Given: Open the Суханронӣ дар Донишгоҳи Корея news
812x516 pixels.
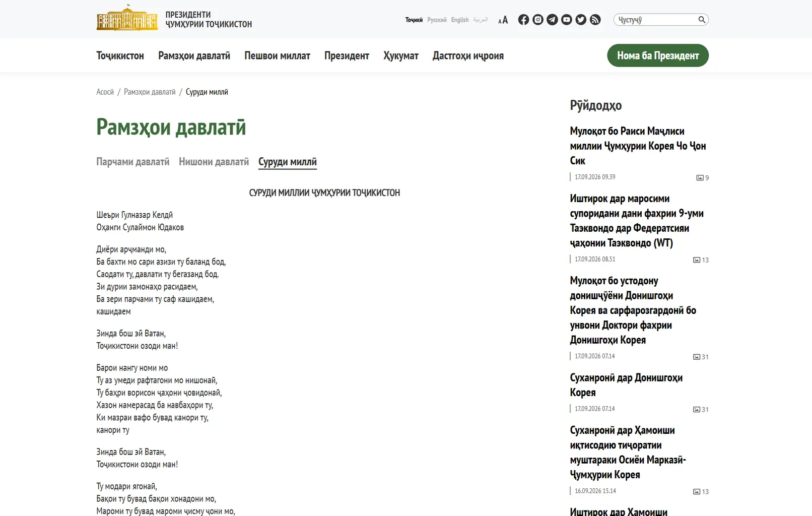Looking at the screenshot, I should pyautogui.click(x=626, y=385).
